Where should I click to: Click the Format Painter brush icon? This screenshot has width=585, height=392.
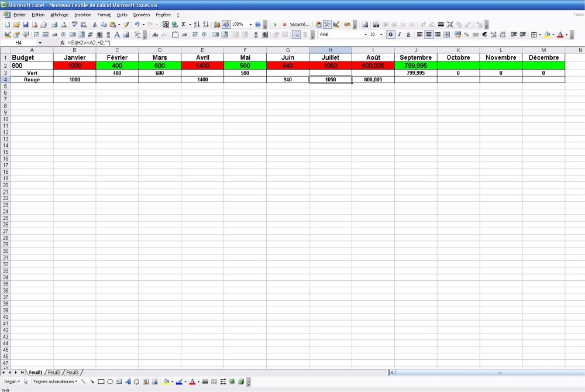[x=126, y=25]
